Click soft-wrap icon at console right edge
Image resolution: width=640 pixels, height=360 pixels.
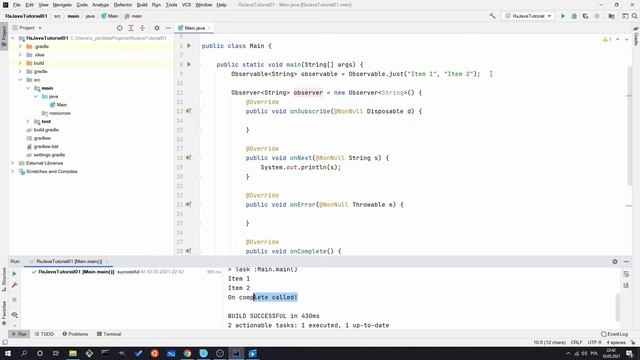pyautogui.click(x=626, y=274)
